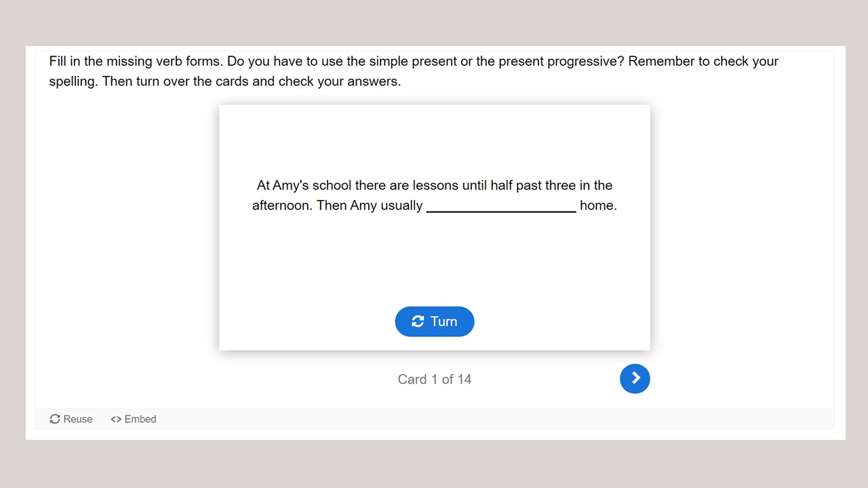Open the Embed link in the footer

coord(134,419)
